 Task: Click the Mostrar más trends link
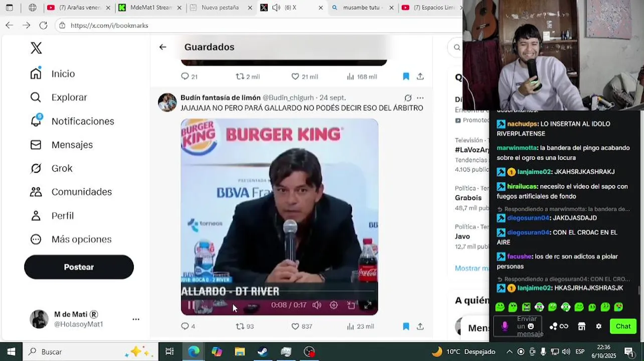(x=471, y=268)
